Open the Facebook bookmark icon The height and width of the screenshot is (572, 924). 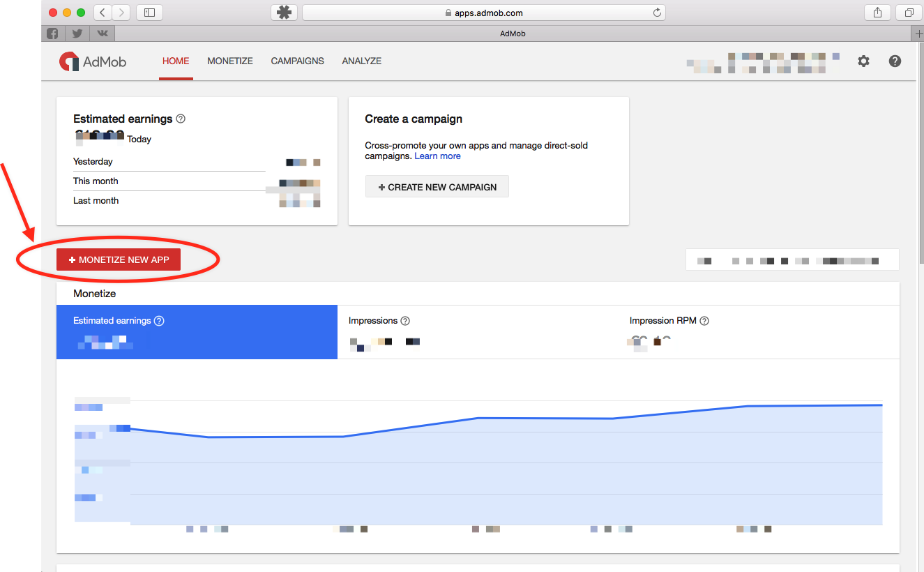tap(52, 33)
